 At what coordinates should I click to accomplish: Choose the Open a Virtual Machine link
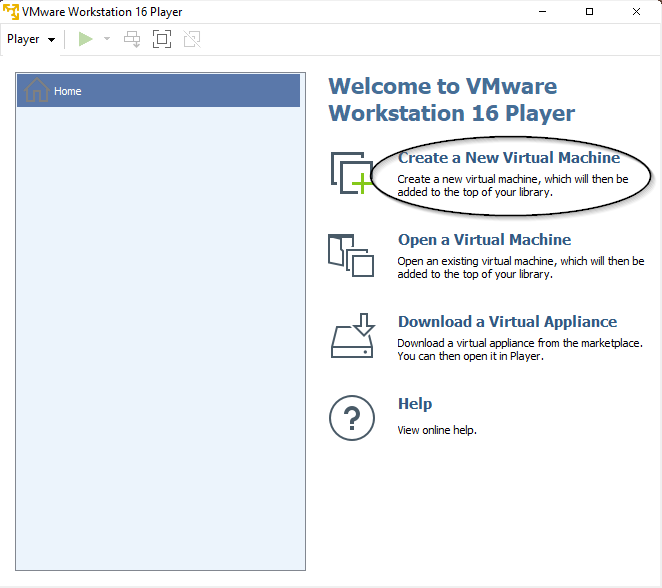click(x=484, y=239)
